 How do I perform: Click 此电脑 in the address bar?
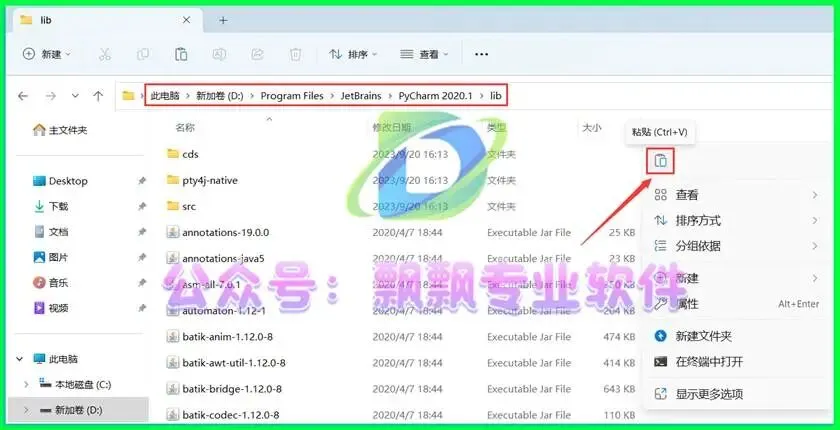coord(165,96)
